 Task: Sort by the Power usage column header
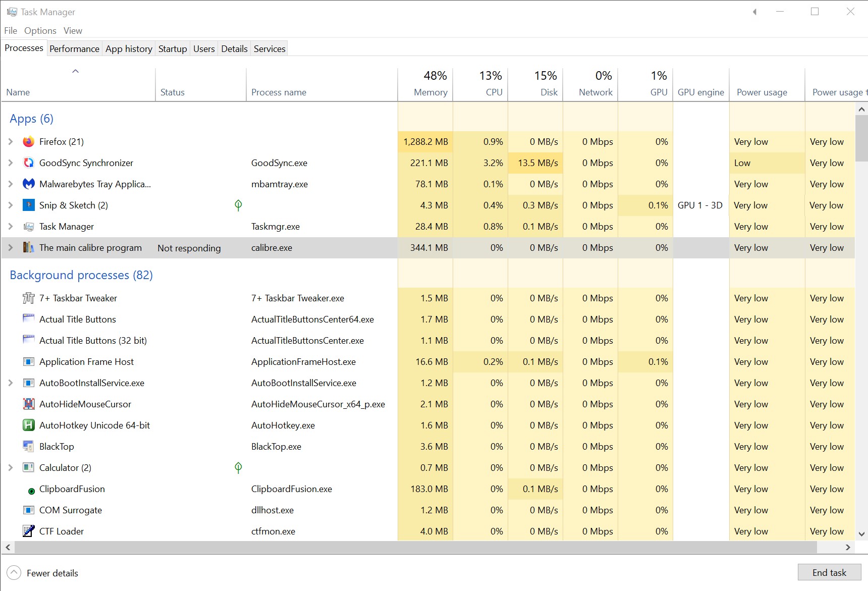click(767, 85)
